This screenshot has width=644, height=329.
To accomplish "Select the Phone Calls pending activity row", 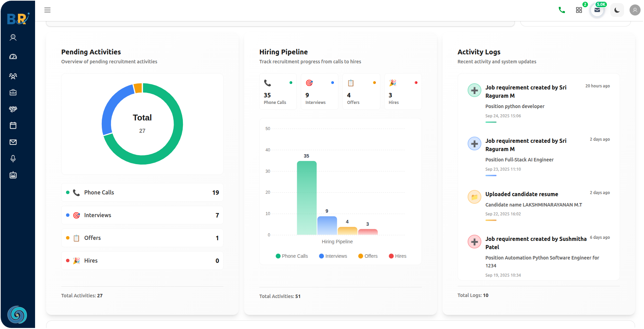I will click(142, 192).
